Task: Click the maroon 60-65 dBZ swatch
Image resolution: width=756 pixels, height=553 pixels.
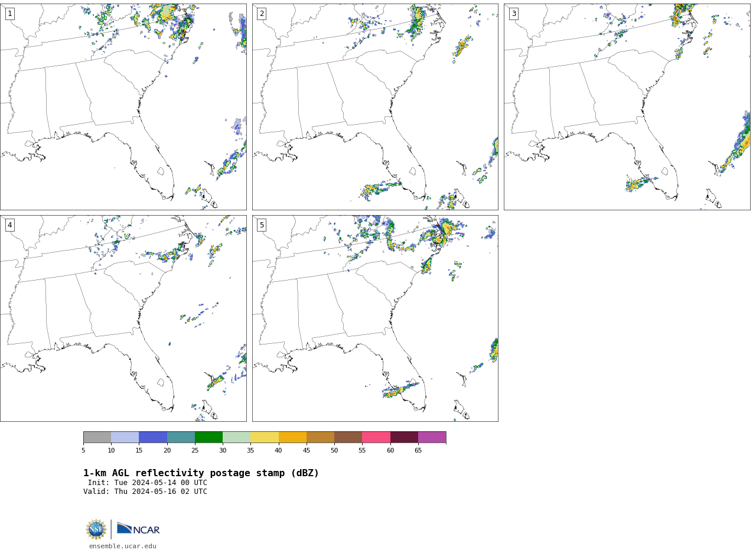Action: pyautogui.click(x=404, y=437)
